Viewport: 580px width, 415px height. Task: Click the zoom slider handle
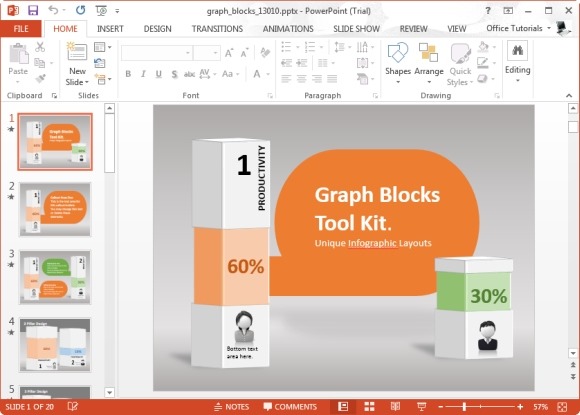464,407
